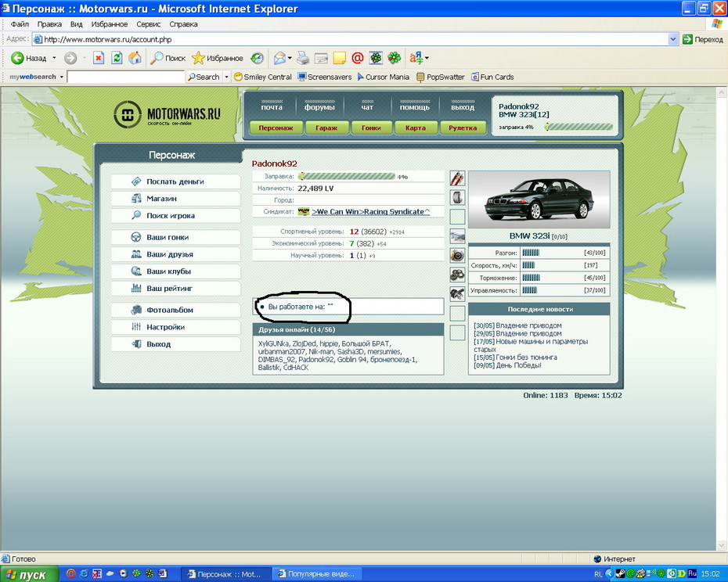
Task: Expand the address bar dropdown
Action: (x=673, y=39)
